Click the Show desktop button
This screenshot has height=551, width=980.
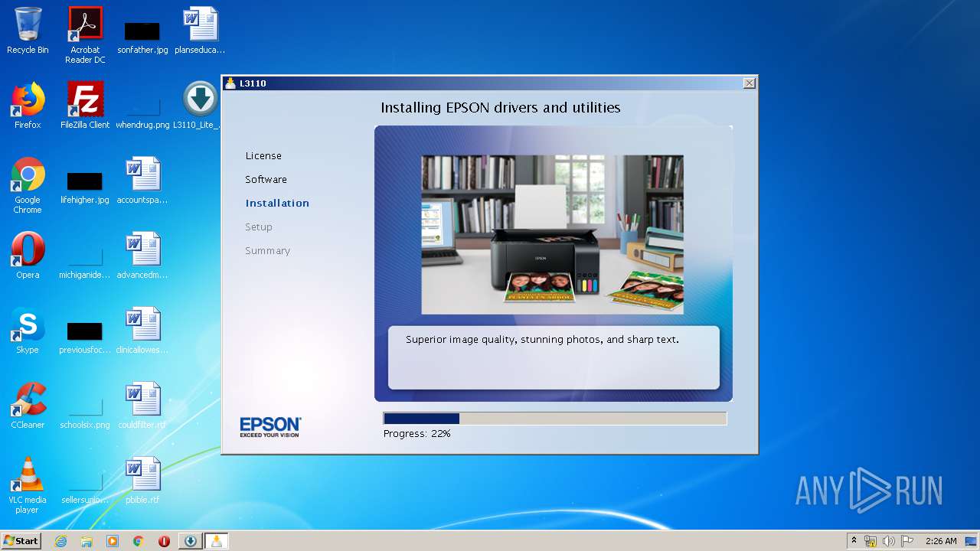click(x=972, y=541)
